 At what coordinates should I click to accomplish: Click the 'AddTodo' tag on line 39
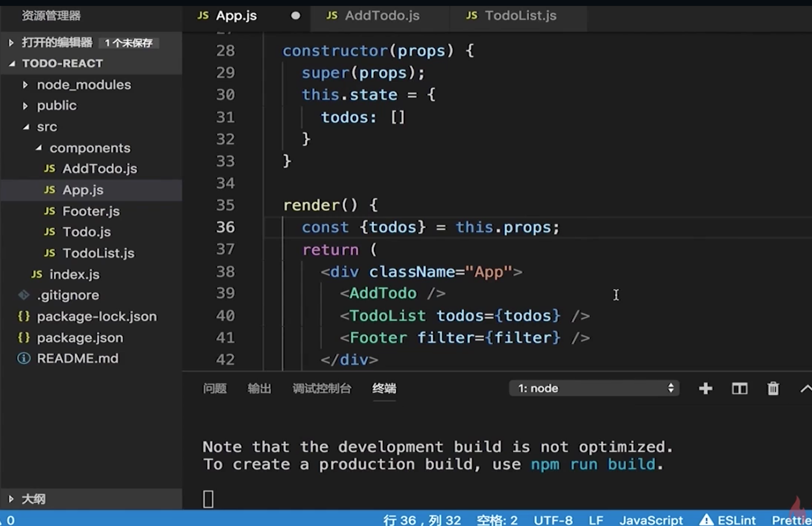[x=383, y=293]
